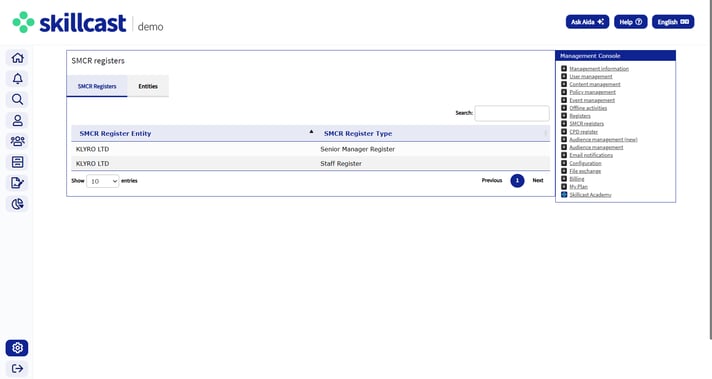Image resolution: width=712 pixels, height=379 pixels.
Task: Open the Show entries count dropdown
Action: [x=103, y=181]
